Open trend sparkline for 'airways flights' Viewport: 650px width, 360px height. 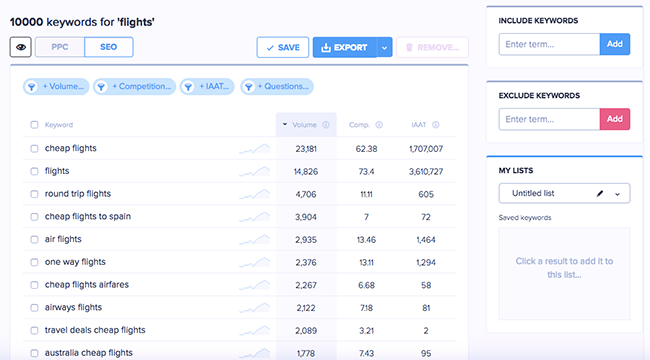click(x=255, y=308)
